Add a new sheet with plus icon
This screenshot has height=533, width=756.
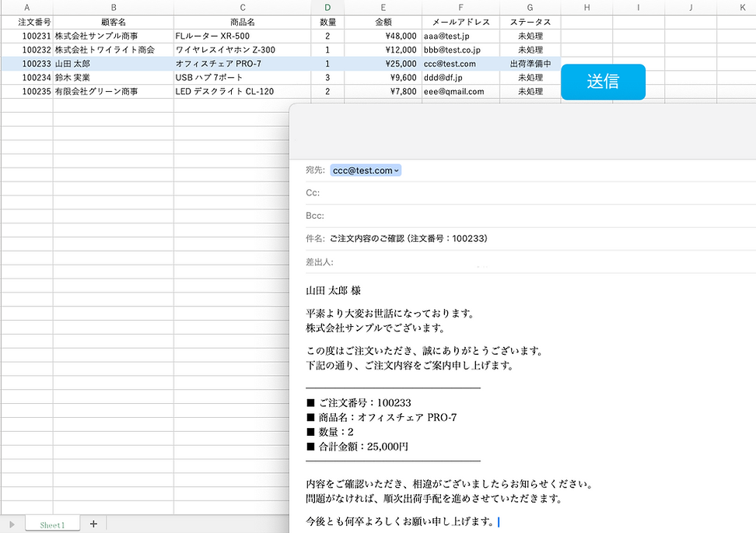pyautogui.click(x=93, y=524)
